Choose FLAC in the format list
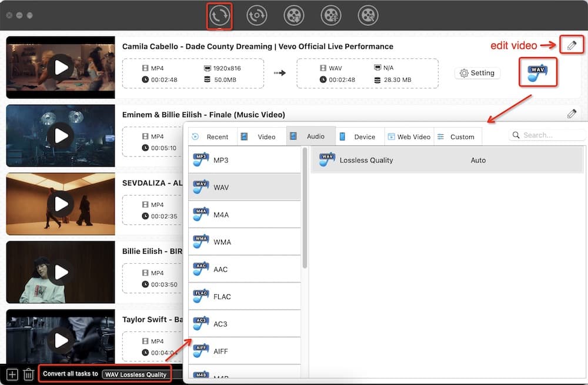Viewport: 588px width, 385px height. [x=245, y=297]
